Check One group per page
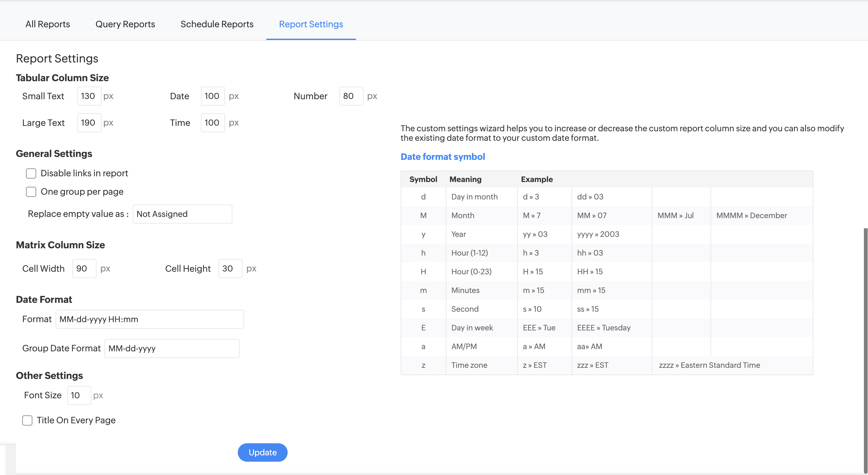 coord(31,192)
